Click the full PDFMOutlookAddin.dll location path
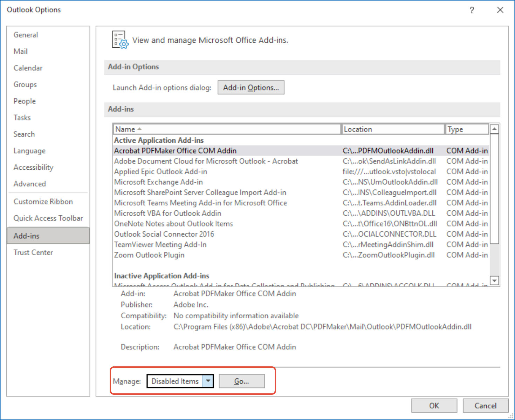This screenshot has width=515, height=420. click(322, 327)
